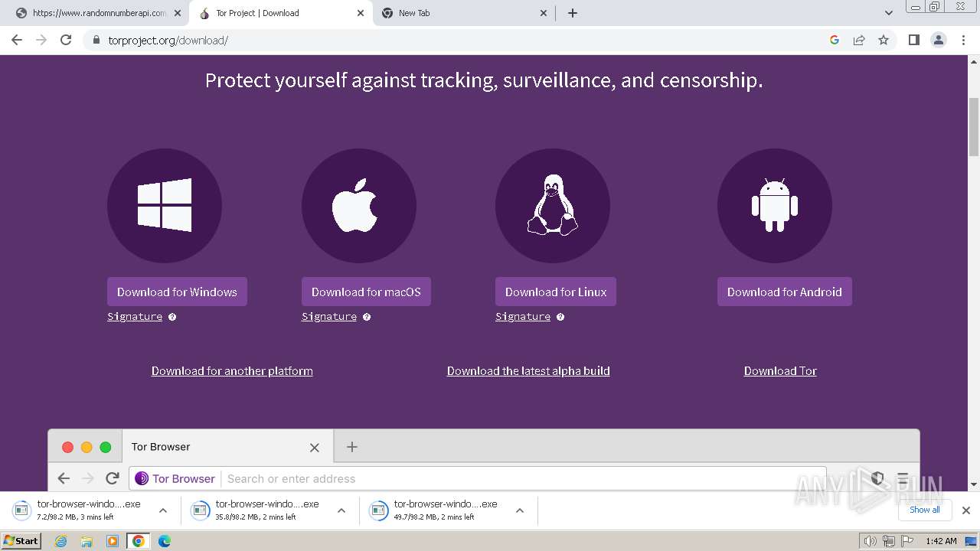The height and width of the screenshot is (551, 980).
Task: Open the Linux Signature link
Action: [x=523, y=317]
